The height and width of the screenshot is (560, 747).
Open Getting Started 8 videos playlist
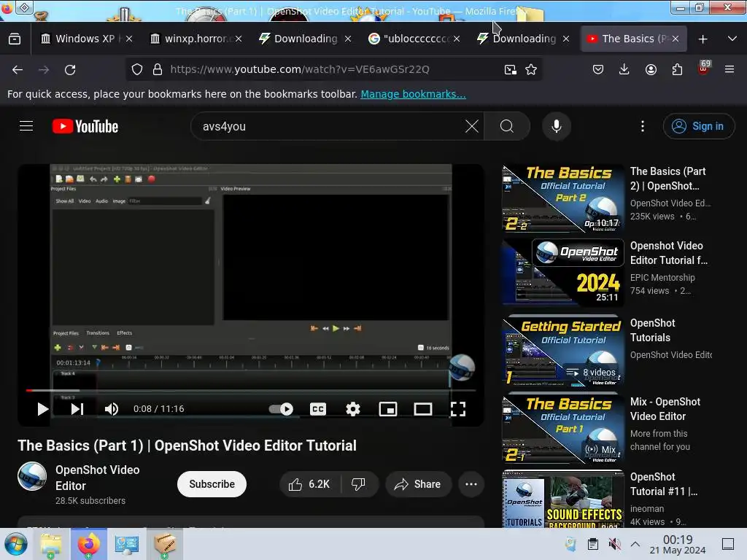(563, 351)
